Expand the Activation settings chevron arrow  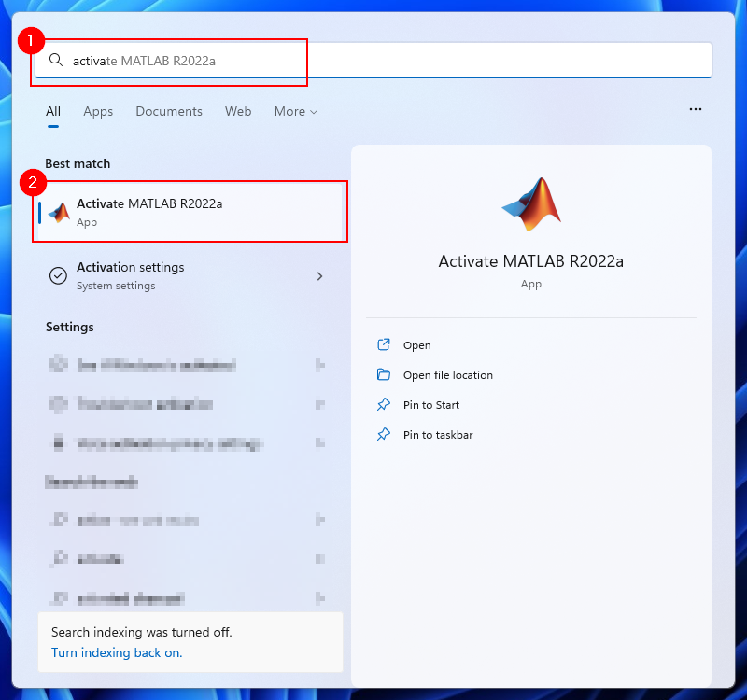pyautogui.click(x=319, y=276)
